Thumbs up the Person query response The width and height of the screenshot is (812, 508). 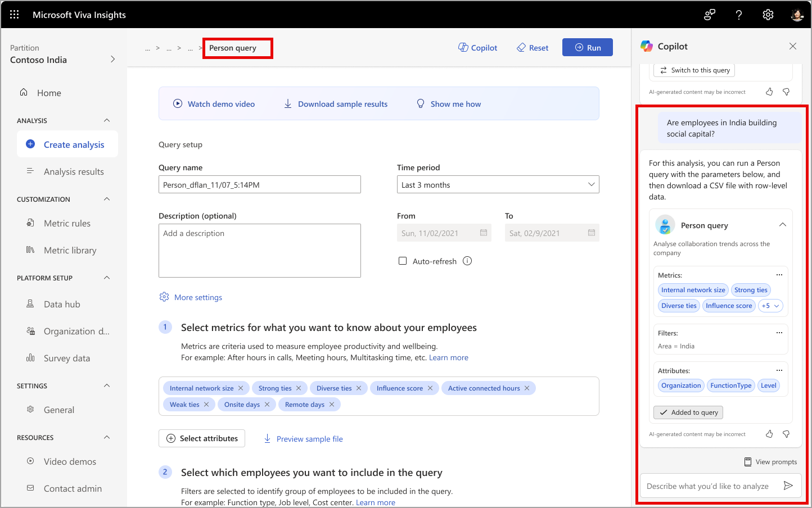coord(769,434)
